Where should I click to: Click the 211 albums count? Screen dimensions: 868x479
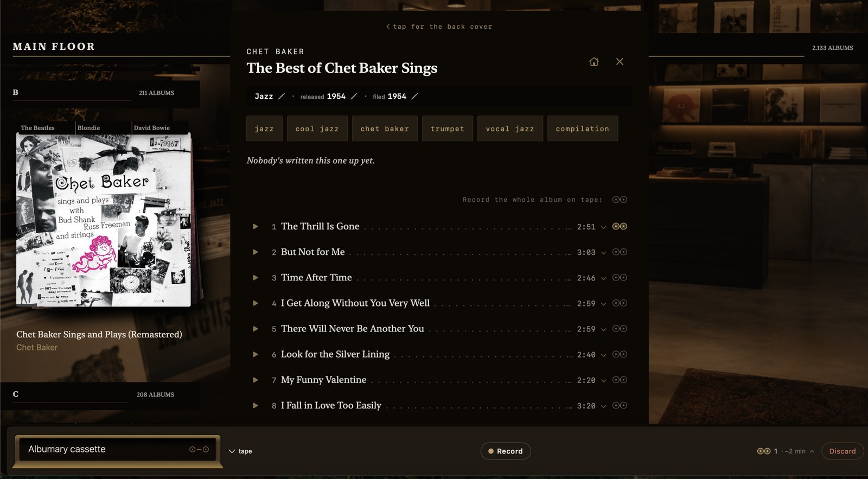click(x=157, y=93)
